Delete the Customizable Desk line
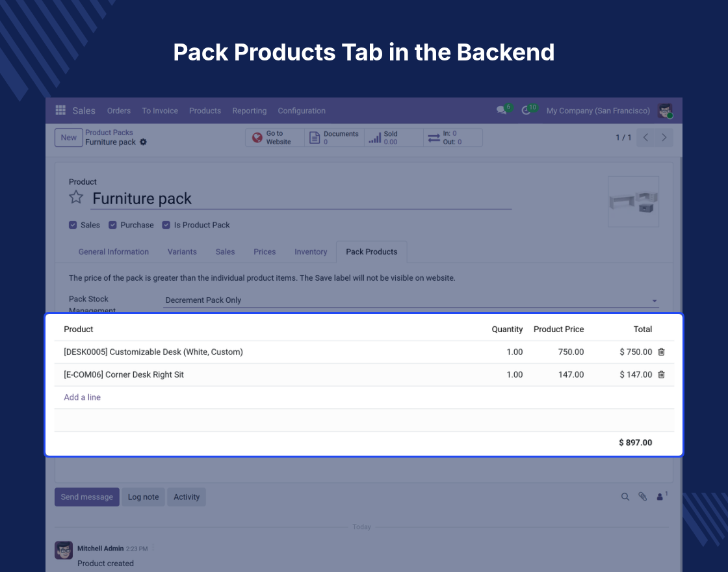This screenshot has width=728, height=572. click(x=661, y=352)
